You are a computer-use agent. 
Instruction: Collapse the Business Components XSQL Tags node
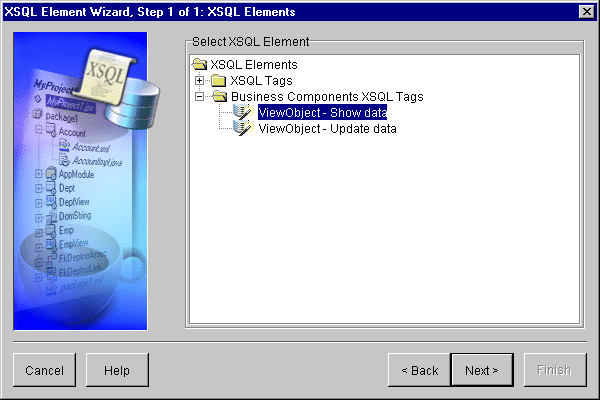coord(199,96)
